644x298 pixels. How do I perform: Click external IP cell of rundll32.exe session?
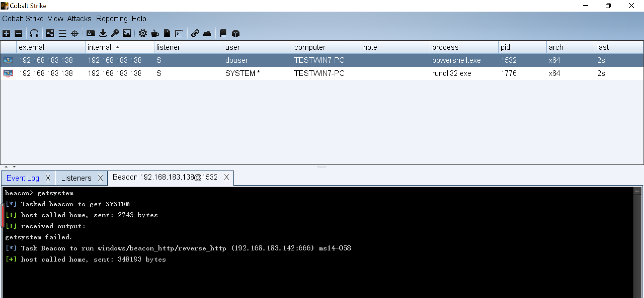51,73
